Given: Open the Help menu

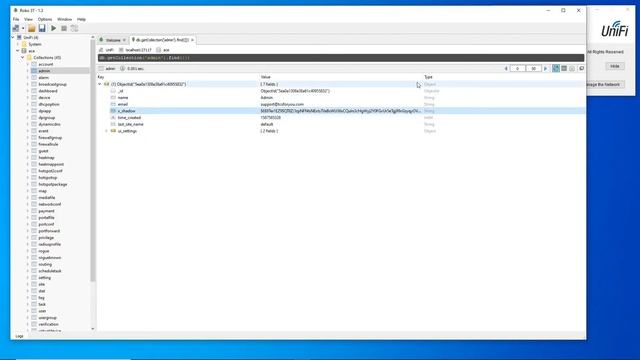Looking at the screenshot, I should pos(82,19).
